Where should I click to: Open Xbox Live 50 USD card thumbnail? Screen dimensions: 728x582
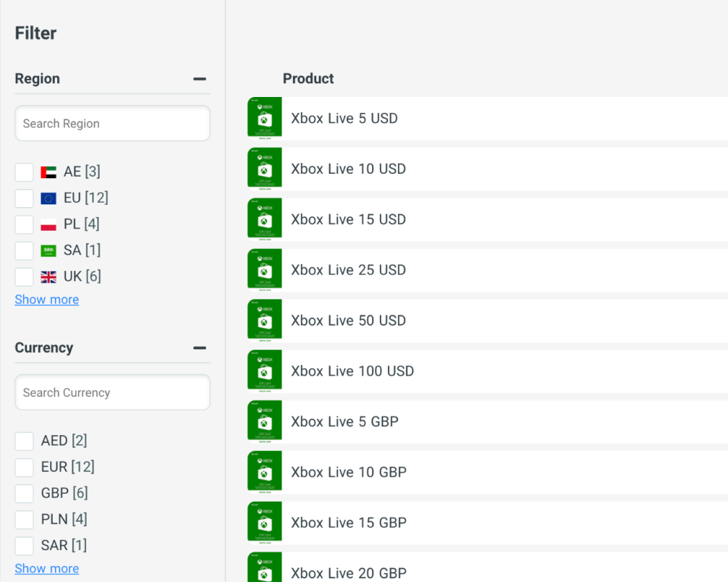click(265, 321)
